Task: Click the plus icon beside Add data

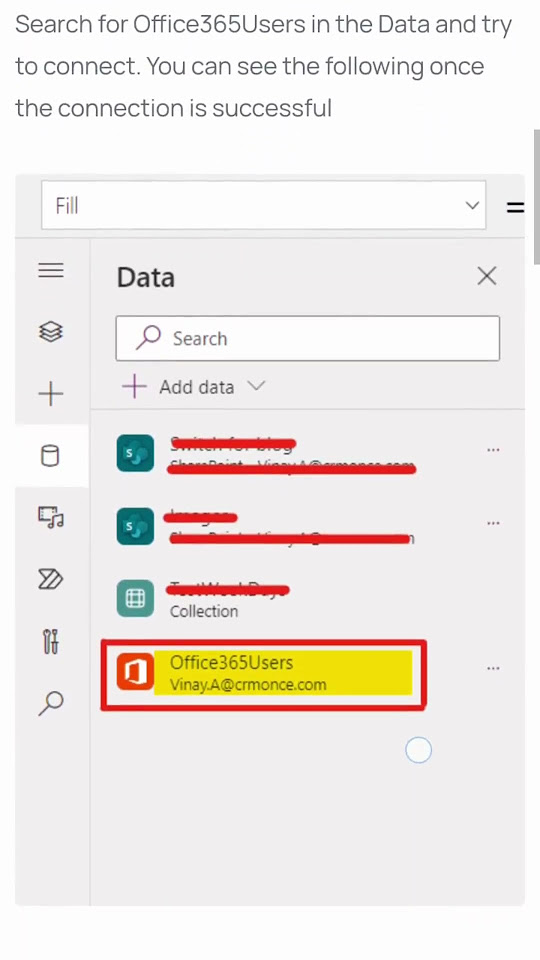Action: 134,387
